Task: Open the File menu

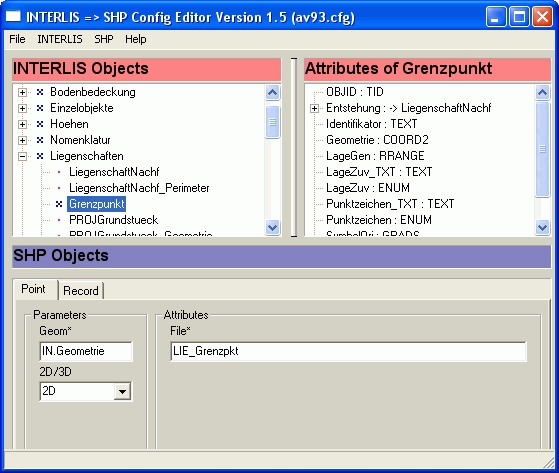Action: pos(17,39)
